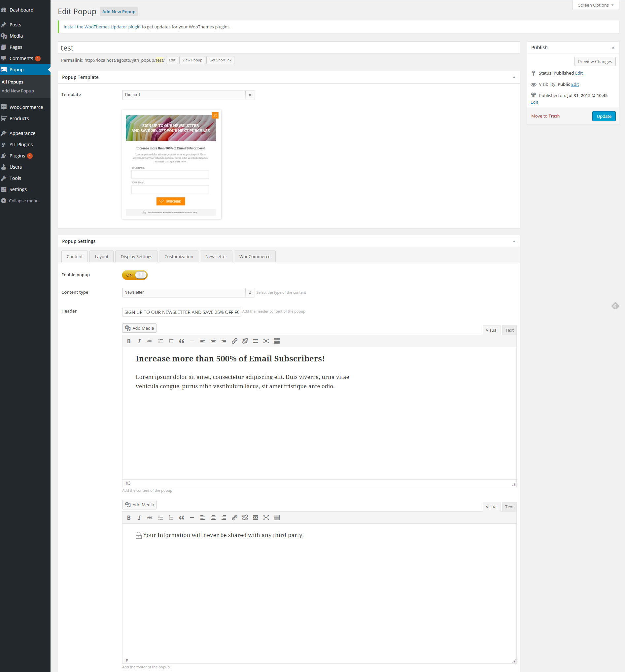Open Appearance in the sidebar
Image resolution: width=625 pixels, height=672 pixels.
(x=22, y=134)
